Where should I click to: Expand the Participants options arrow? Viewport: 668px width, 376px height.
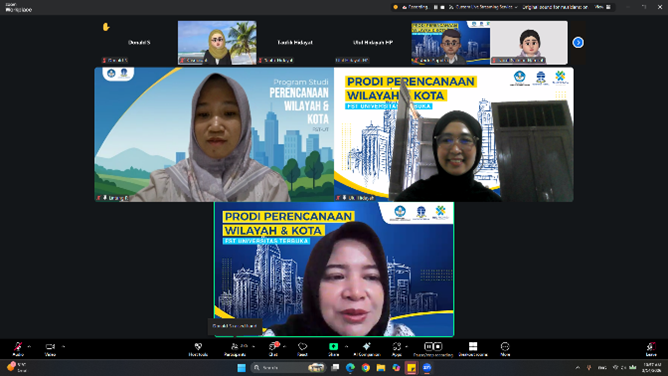click(253, 347)
